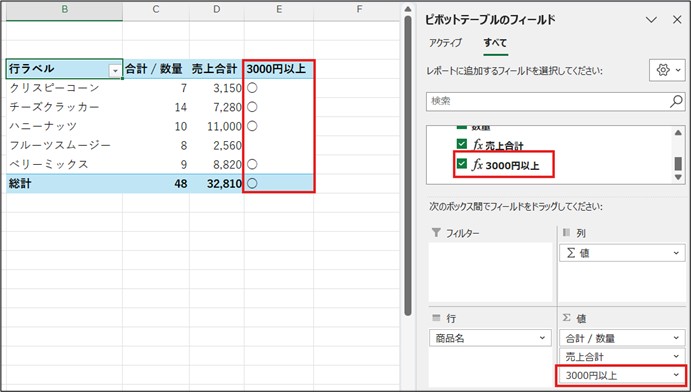
Task: Select the チーズクラッカー row label
Action: click(64, 107)
